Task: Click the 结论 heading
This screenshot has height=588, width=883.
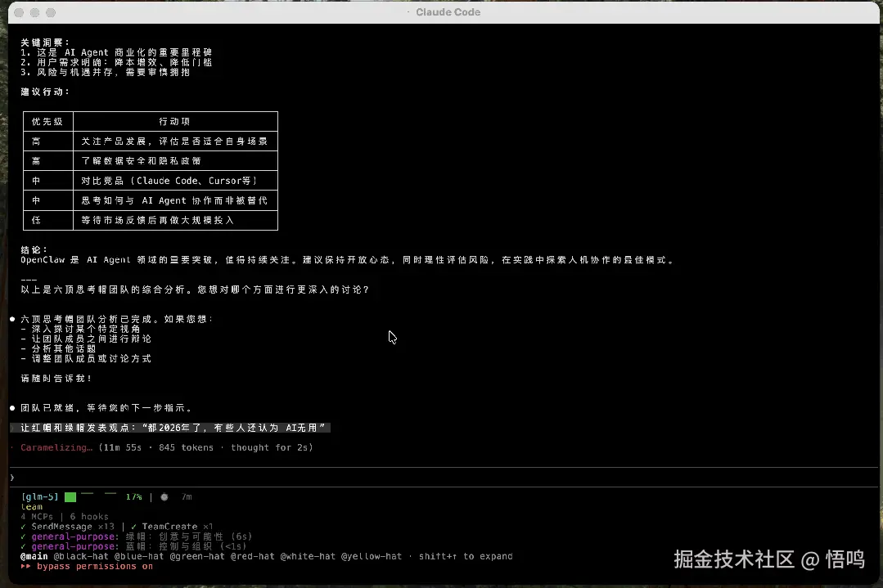Action: [34, 249]
